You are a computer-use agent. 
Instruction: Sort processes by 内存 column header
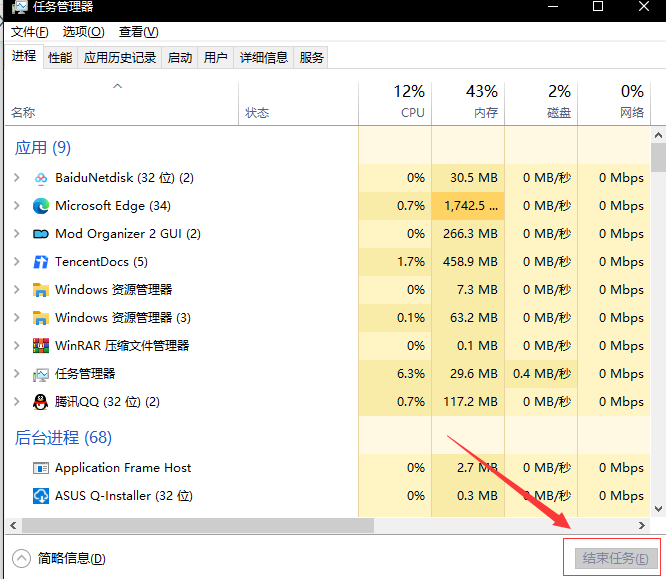tap(468, 102)
